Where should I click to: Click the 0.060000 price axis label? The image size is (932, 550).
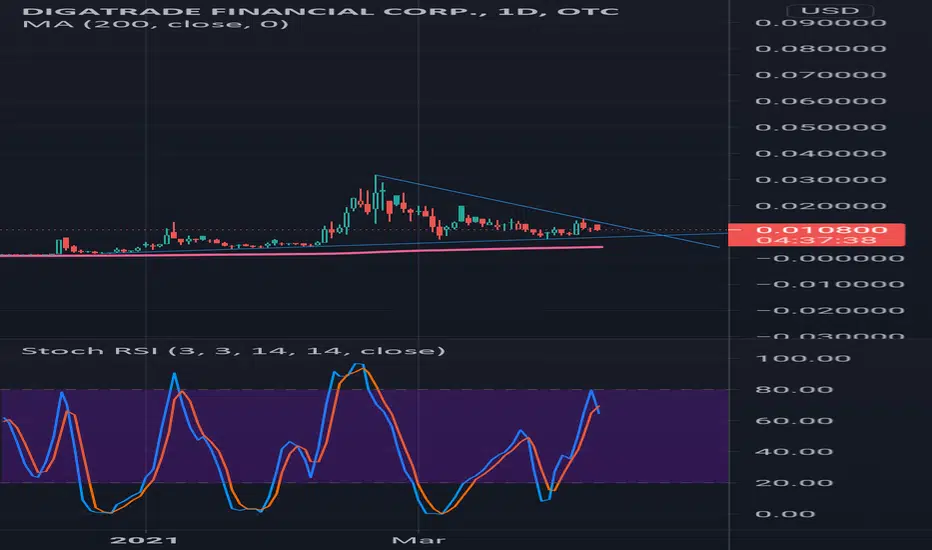coord(821,101)
